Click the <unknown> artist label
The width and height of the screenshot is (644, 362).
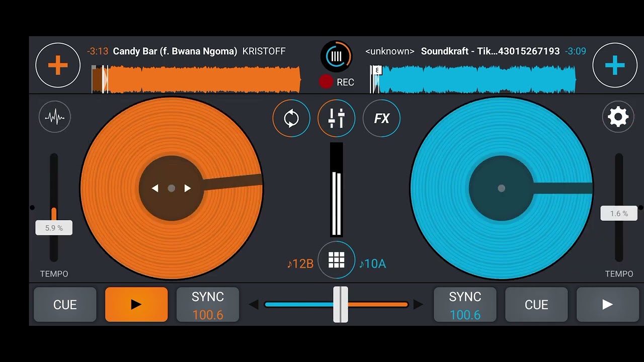coord(390,51)
